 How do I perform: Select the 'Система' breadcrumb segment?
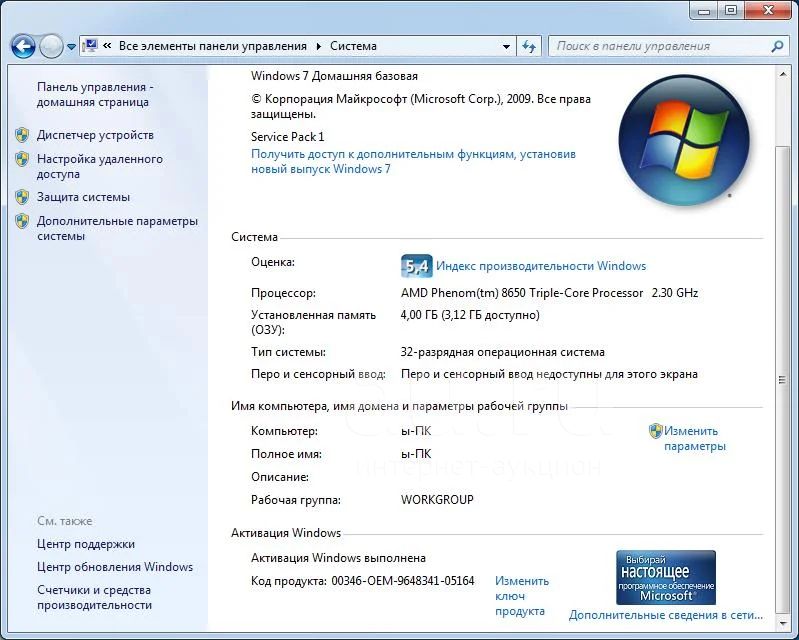click(353, 46)
